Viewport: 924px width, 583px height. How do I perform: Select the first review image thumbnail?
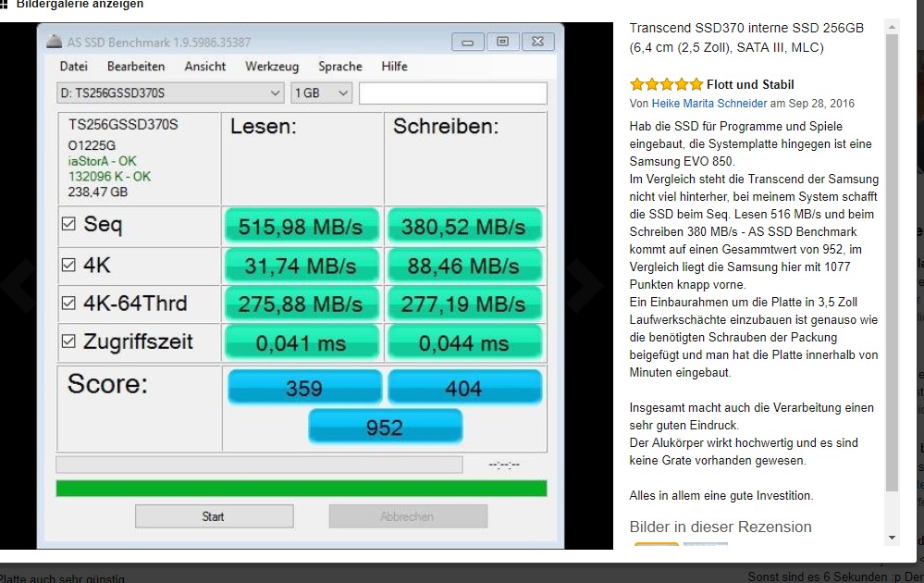coord(657,543)
